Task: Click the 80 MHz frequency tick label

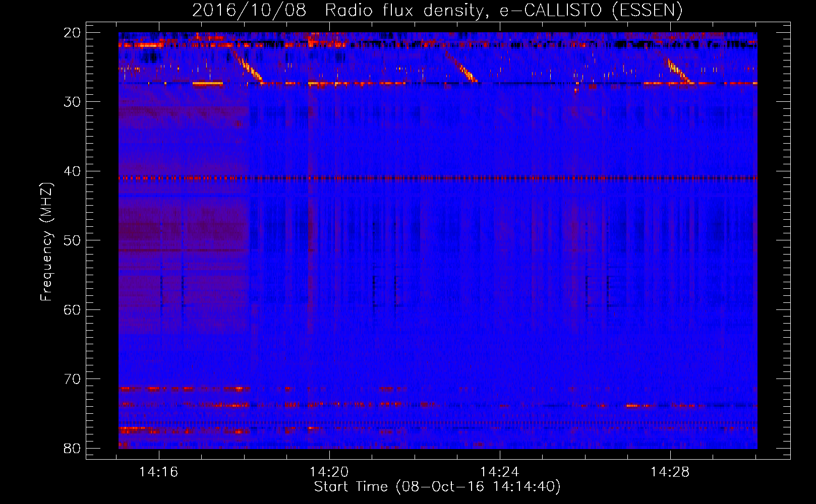Action: tap(72, 448)
